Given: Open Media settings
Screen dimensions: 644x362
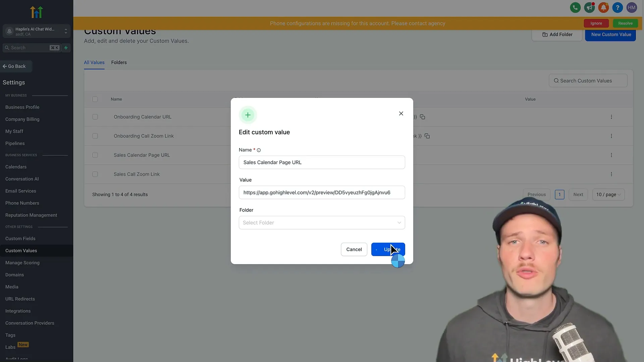Looking at the screenshot, I should pyautogui.click(x=12, y=287).
